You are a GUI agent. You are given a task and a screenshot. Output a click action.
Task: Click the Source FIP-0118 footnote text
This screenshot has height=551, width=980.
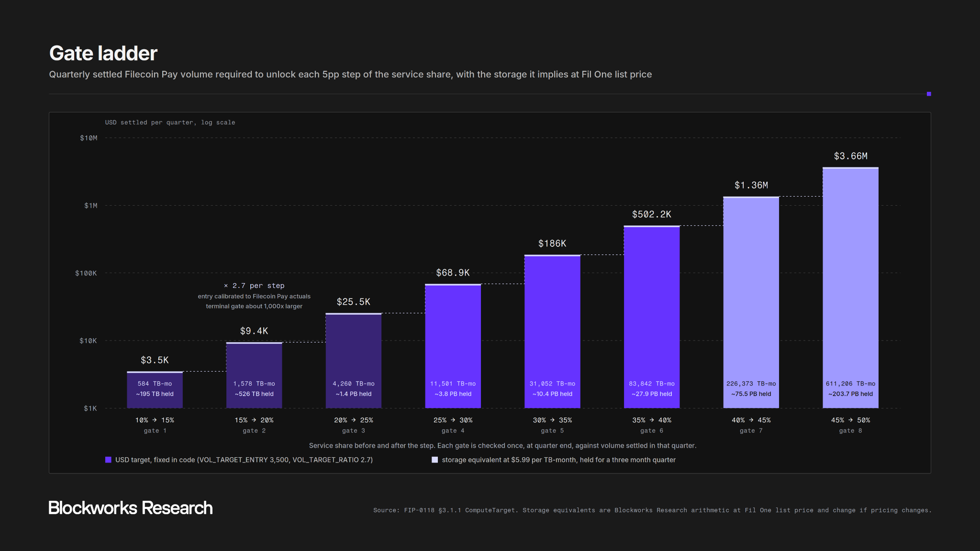pos(652,510)
